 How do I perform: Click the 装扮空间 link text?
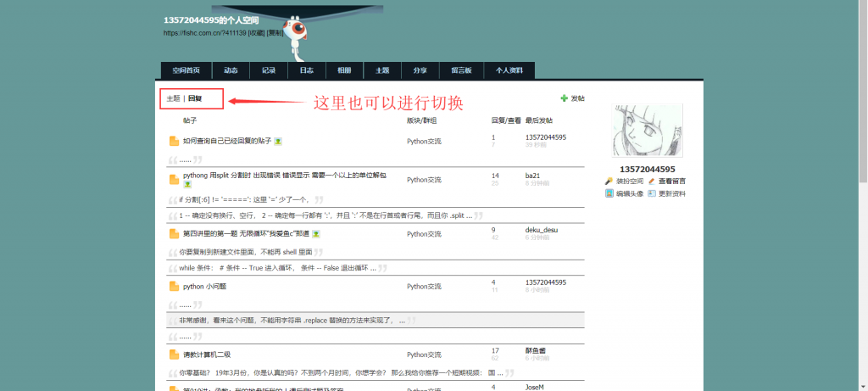(630, 182)
